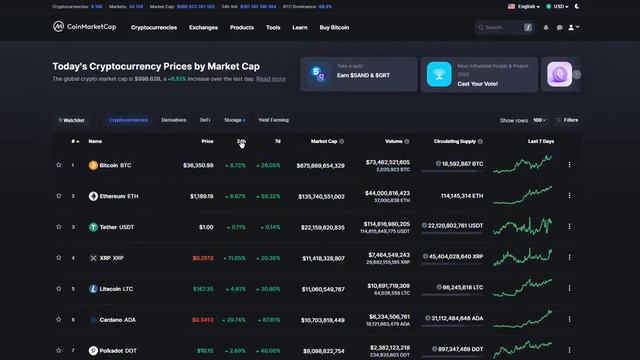Click the purple coin promo thumbnail
This screenshot has width=640, height=360.
click(x=559, y=74)
